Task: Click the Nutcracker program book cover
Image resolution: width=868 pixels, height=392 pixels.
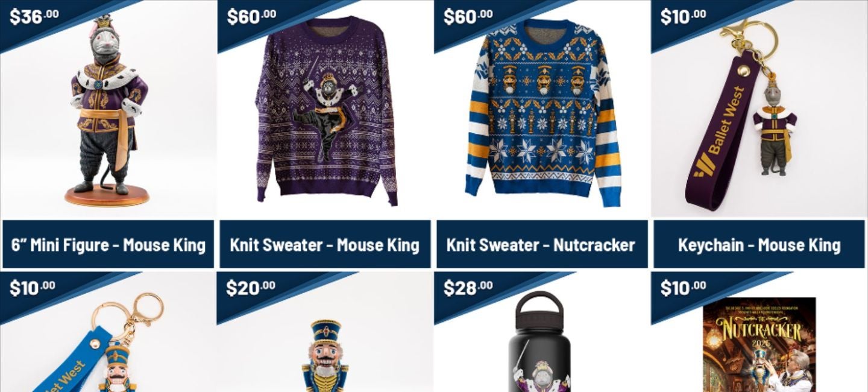Action: tap(759, 344)
